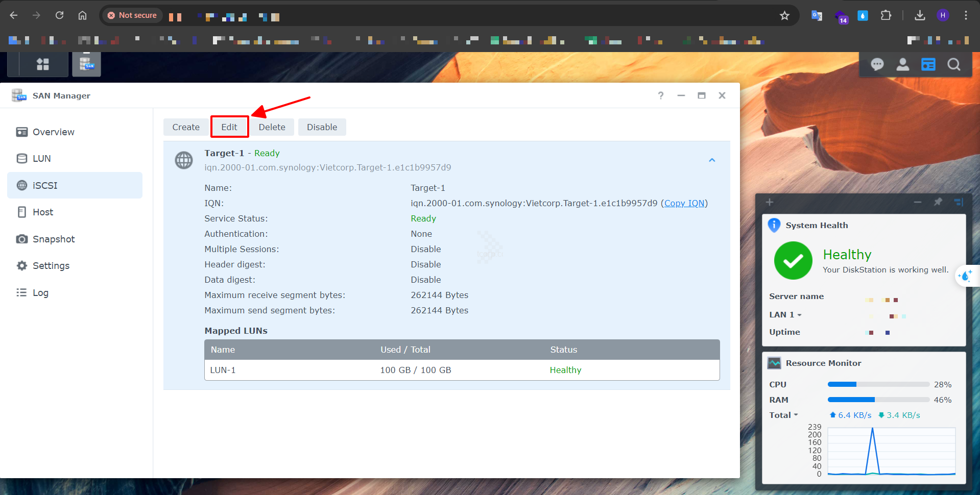Screen dimensions: 980x495
Task: Open the DSM search magnifier icon
Action: click(953, 64)
